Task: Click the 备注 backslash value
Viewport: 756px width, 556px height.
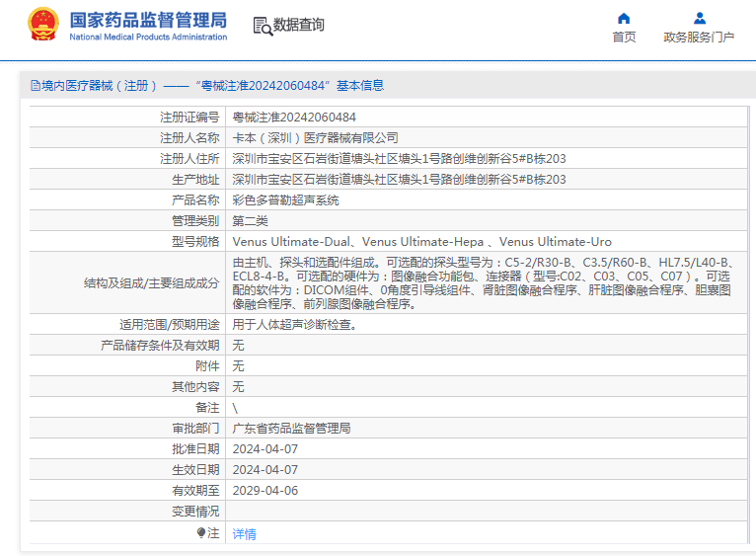Action: point(235,408)
